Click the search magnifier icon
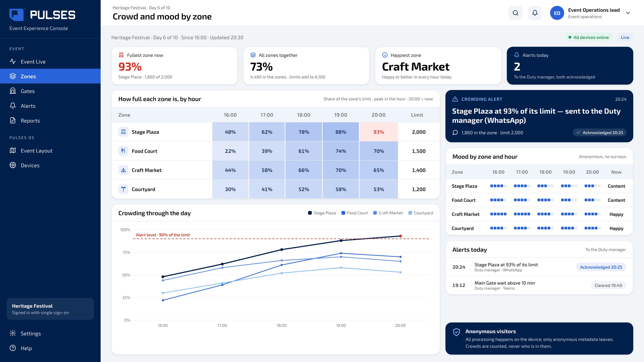Viewport: 644px width, 362px height. coord(515,13)
